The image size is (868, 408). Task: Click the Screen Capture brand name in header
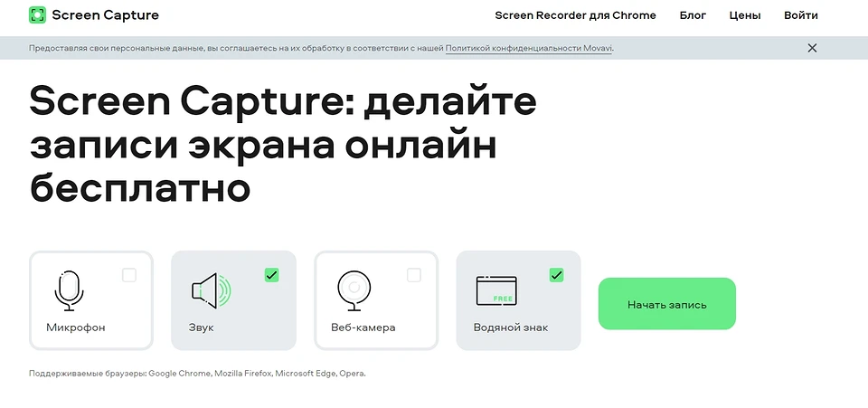click(105, 15)
